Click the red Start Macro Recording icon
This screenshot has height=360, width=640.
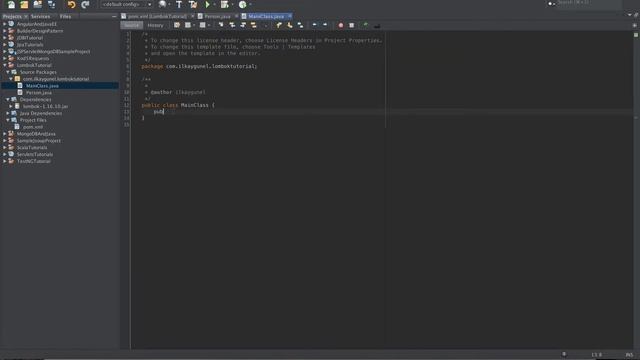click(341, 25)
